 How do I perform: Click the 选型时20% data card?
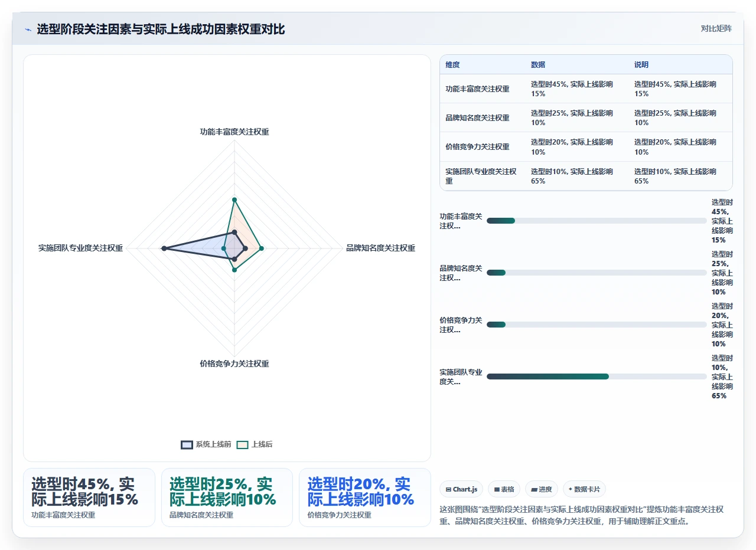(365, 497)
